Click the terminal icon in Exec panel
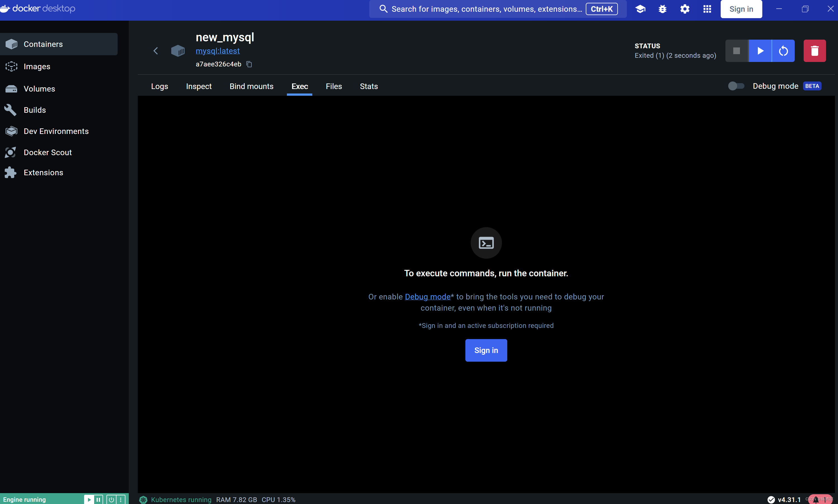The image size is (838, 504). [x=486, y=243]
